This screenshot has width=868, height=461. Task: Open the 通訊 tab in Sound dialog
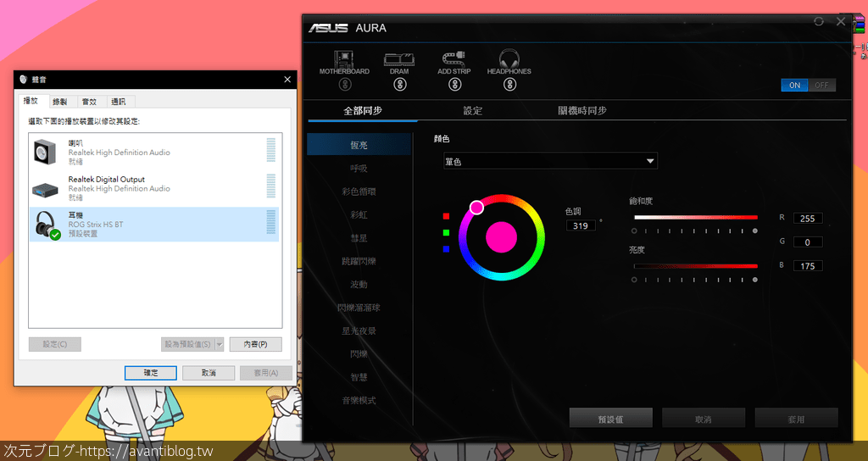coord(119,102)
